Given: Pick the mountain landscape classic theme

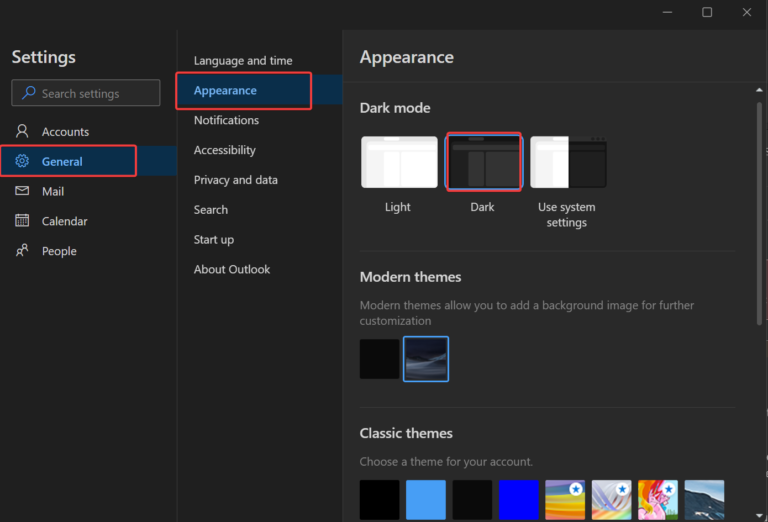Looking at the screenshot, I should (x=704, y=500).
